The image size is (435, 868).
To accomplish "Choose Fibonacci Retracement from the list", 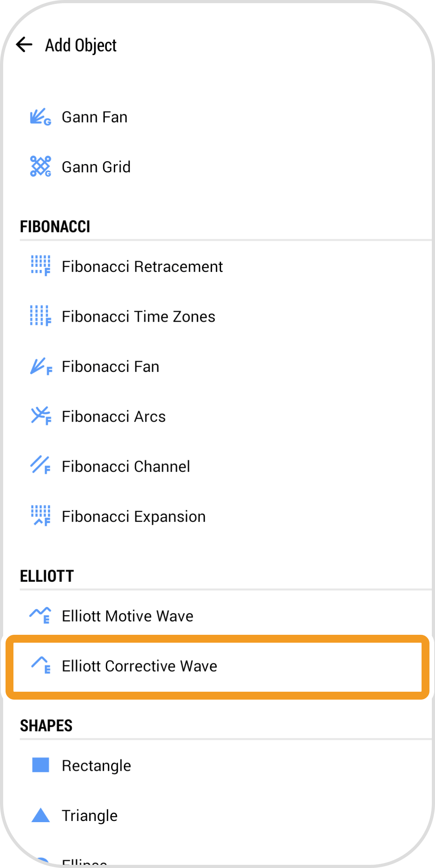I will (x=142, y=267).
